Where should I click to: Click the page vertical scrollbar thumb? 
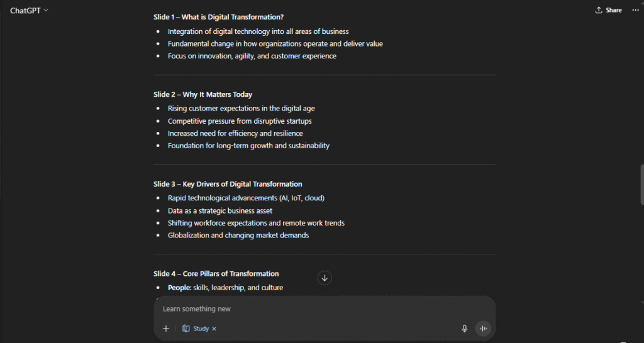[x=641, y=184]
